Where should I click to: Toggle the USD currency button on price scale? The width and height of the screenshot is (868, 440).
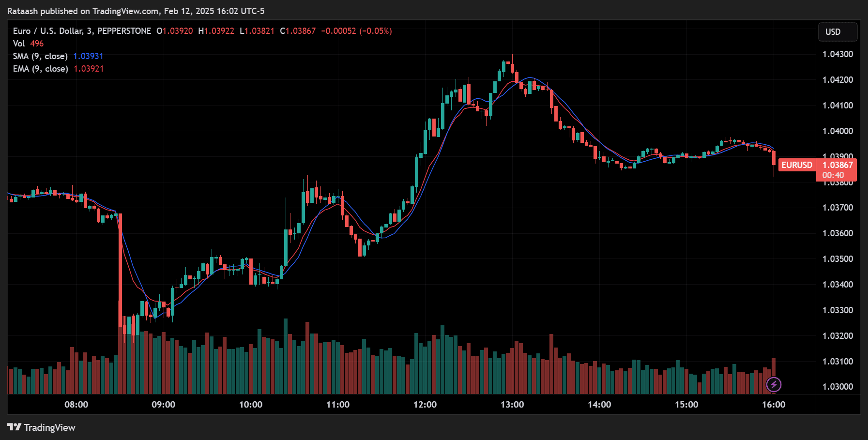coord(838,32)
